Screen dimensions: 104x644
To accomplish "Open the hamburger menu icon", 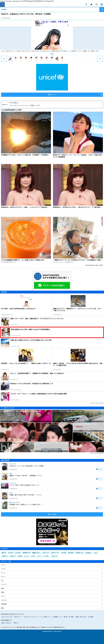I will tap(101, 4).
